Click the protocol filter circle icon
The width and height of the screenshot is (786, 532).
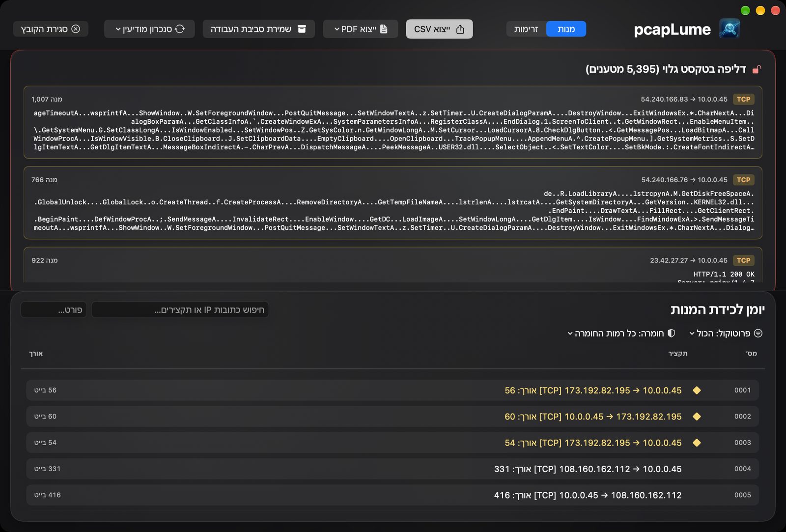point(758,333)
